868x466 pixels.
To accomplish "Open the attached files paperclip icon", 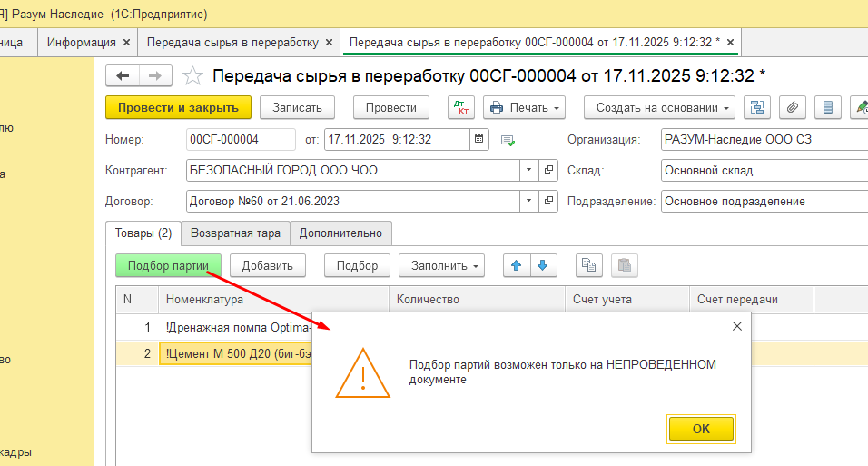I will tap(792, 107).
